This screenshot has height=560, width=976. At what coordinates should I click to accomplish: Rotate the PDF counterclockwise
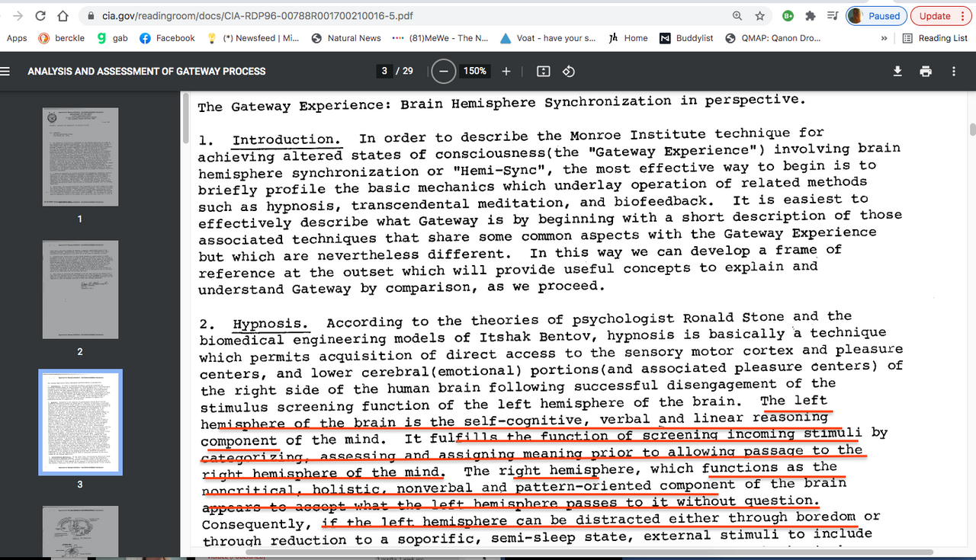click(568, 71)
